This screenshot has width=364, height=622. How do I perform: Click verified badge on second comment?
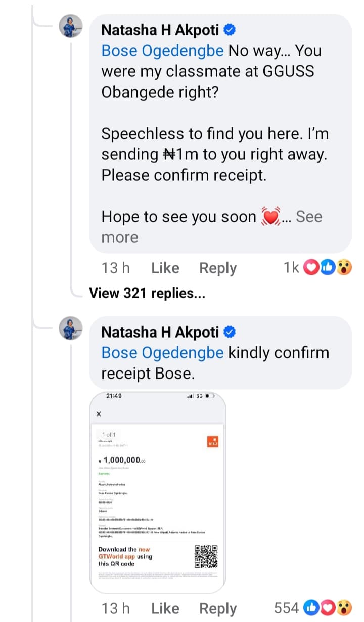(230, 332)
